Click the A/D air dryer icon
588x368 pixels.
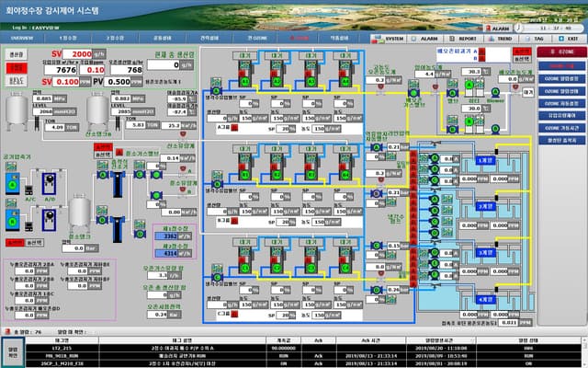tap(49, 184)
